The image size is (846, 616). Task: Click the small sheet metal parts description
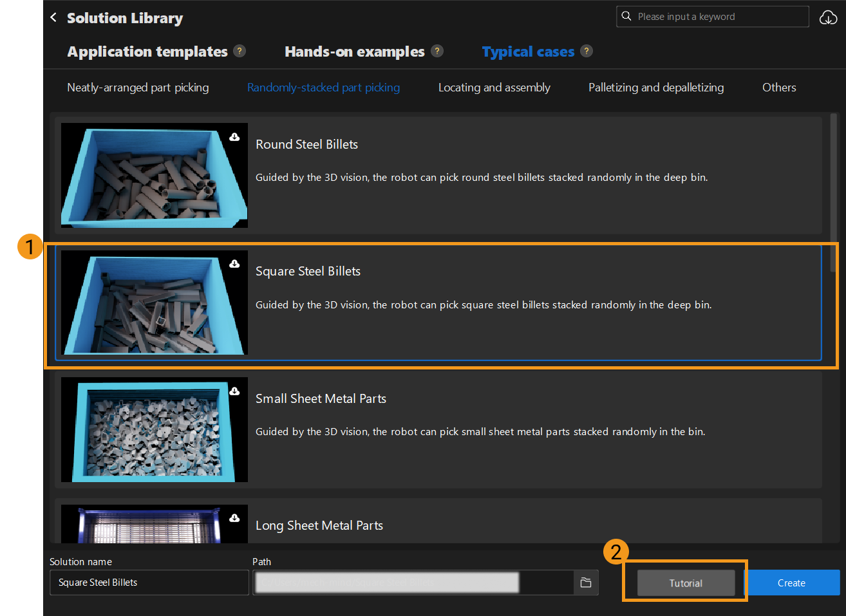point(480,431)
